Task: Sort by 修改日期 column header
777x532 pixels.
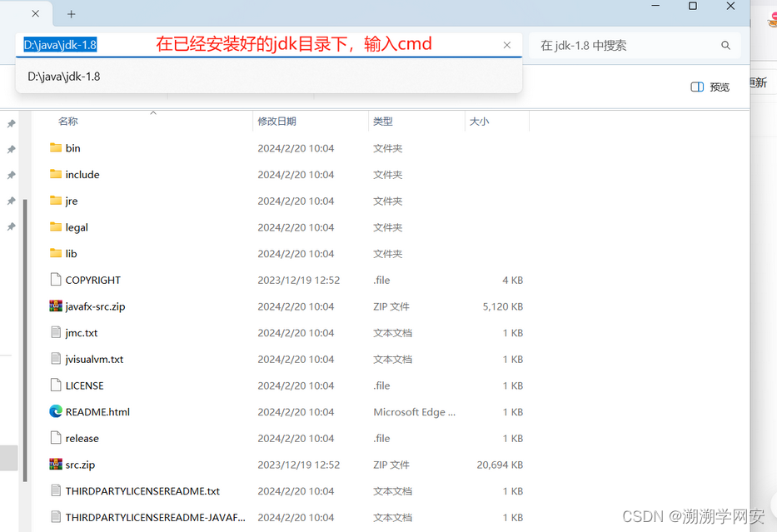Action: (x=276, y=122)
